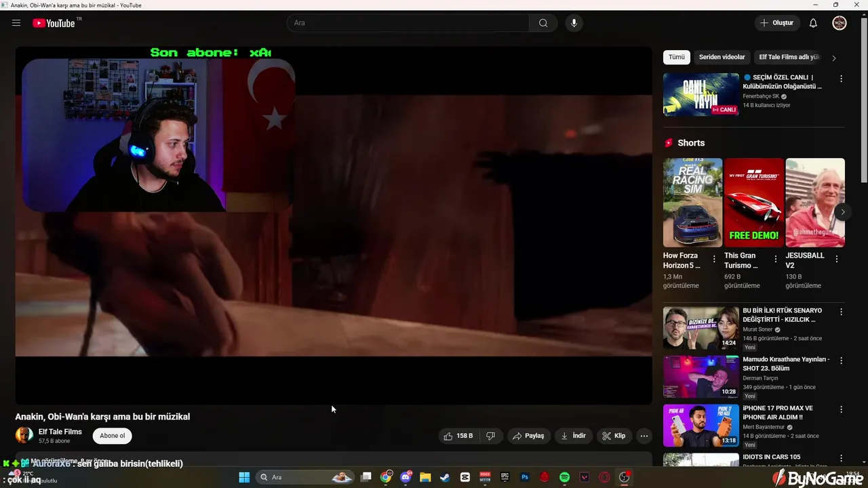This screenshot has height=488, width=868.
Task: Open options for This Gran Turismo short
Action: 775,259
